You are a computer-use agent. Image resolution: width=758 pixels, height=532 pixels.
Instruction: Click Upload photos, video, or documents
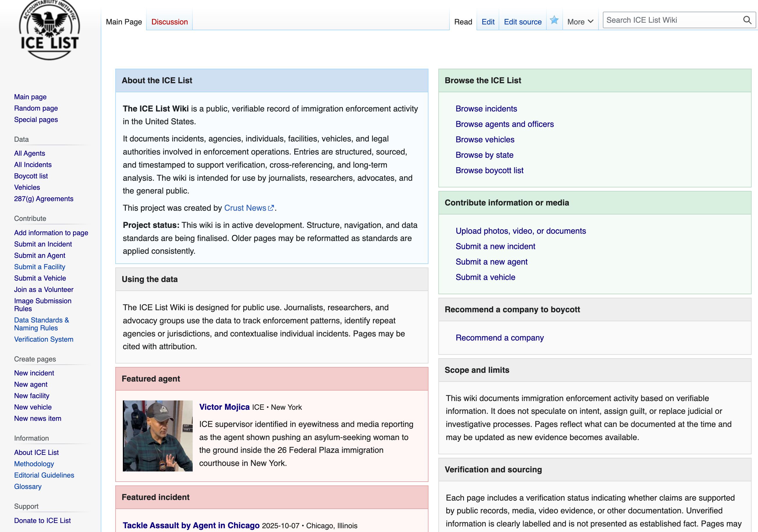[520, 231]
